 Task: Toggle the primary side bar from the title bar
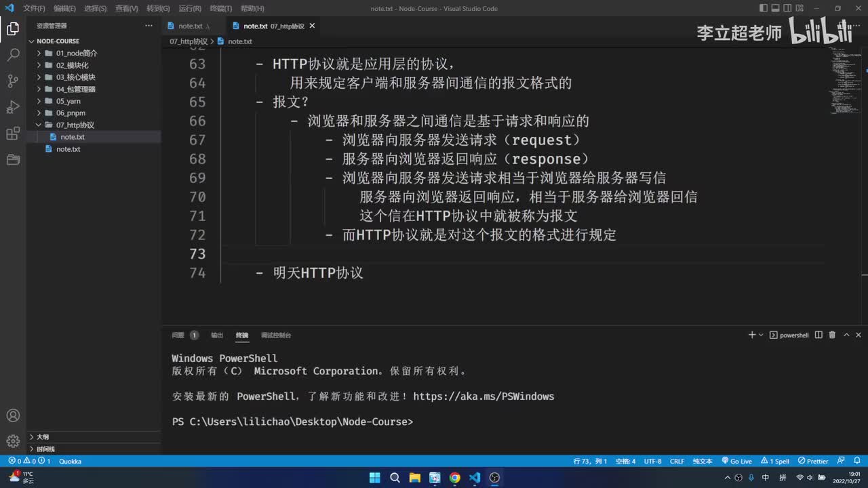[x=764, y=8]
